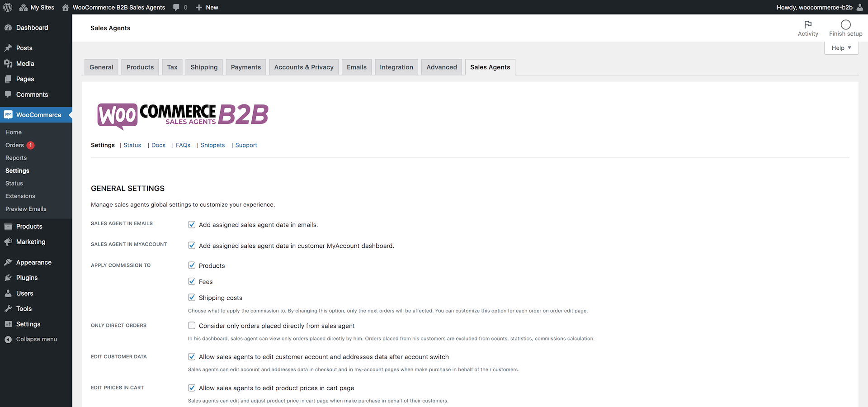Open the FAQs link
The height and width of the screenshot is (407, 868).
click(x=183, y=145)
